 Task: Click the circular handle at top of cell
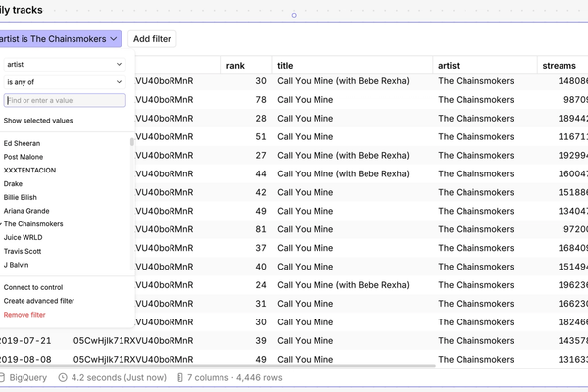[294, 16]
